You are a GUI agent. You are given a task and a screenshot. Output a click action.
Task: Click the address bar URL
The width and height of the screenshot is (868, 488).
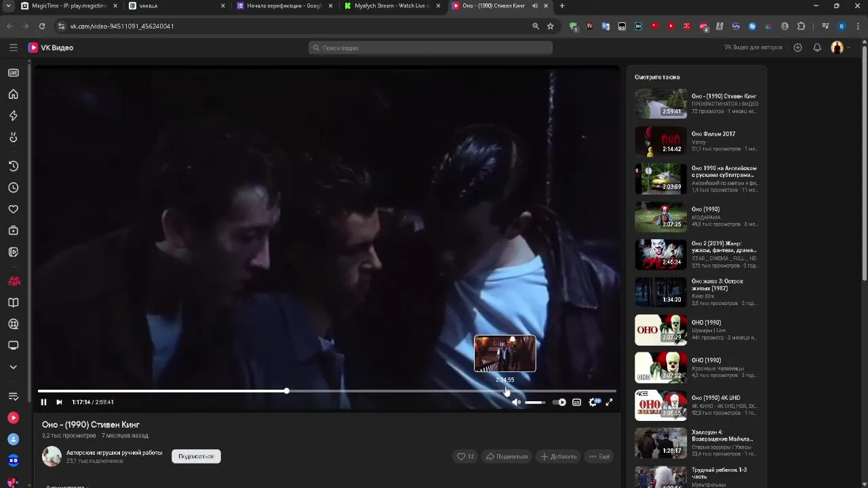pos(122,26)
